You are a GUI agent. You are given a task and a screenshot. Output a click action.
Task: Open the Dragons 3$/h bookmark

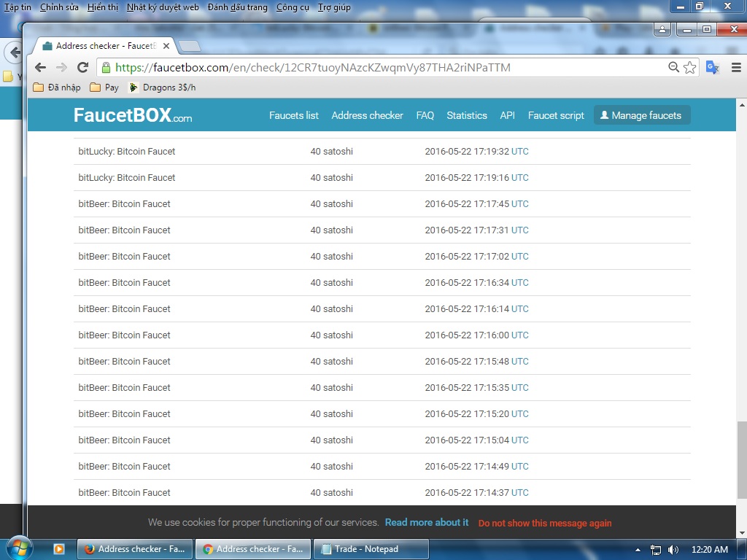(x=163, y=87)
